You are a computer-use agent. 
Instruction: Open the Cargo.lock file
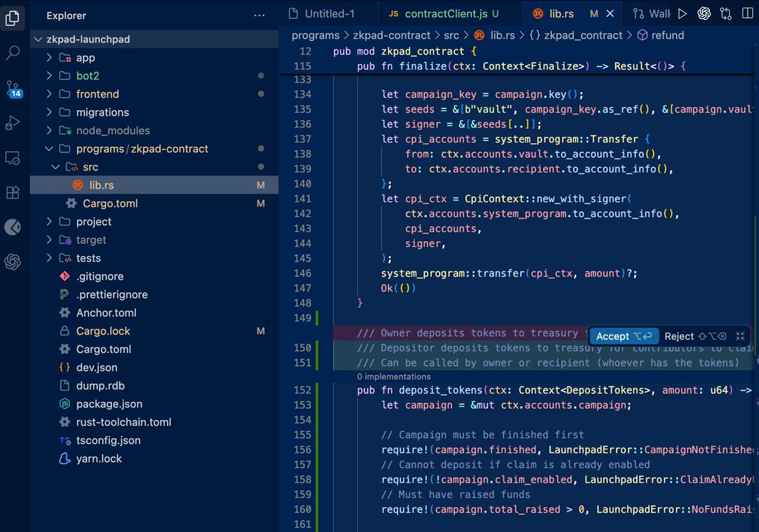154,331
